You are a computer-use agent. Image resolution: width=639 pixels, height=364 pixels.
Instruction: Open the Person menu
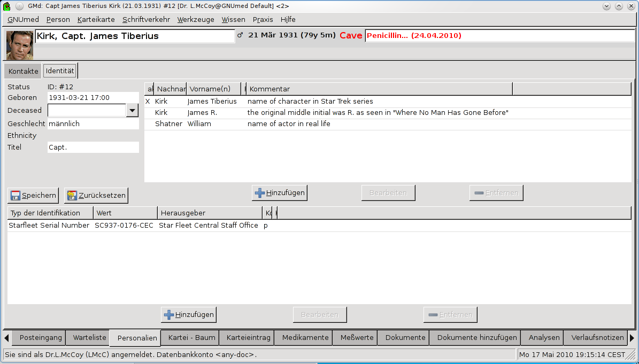tap(58, 20)
